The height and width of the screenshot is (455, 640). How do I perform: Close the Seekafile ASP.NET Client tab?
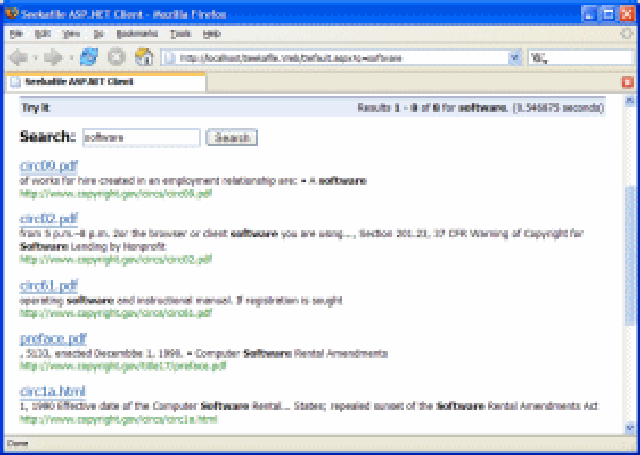tap(627, 82)
